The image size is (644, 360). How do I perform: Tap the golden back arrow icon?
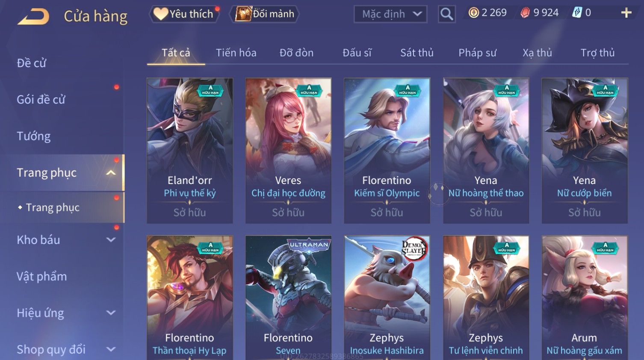coord(33,17)
